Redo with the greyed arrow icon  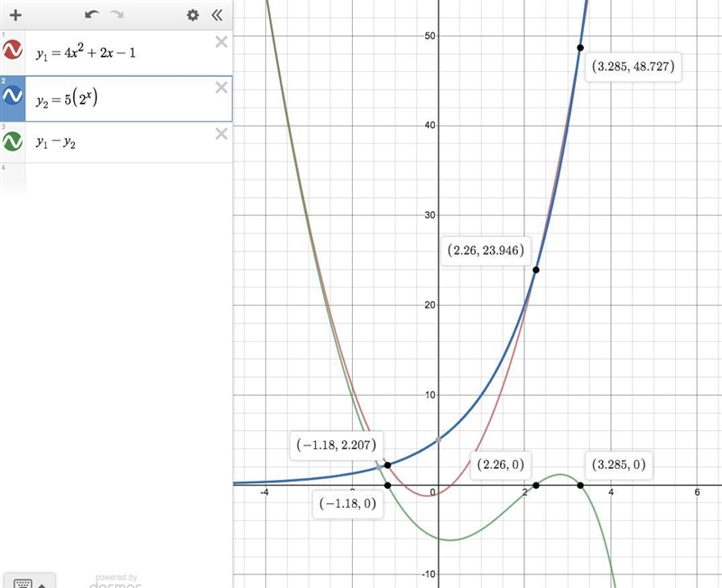click(x=116, y=14)
